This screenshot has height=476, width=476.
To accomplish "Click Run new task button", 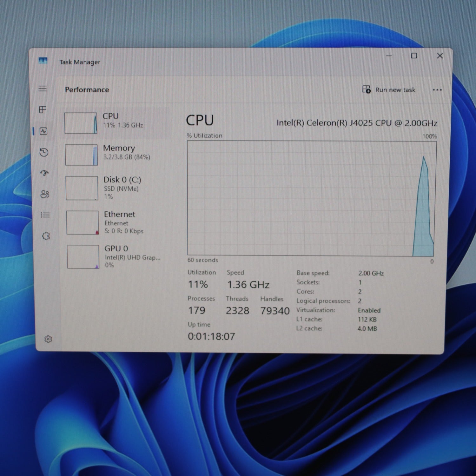I will [x=389, y=90].
